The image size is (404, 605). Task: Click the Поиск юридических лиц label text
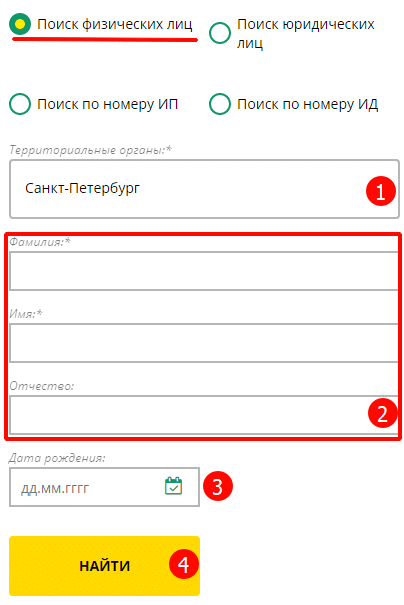(x=306, y=33)
